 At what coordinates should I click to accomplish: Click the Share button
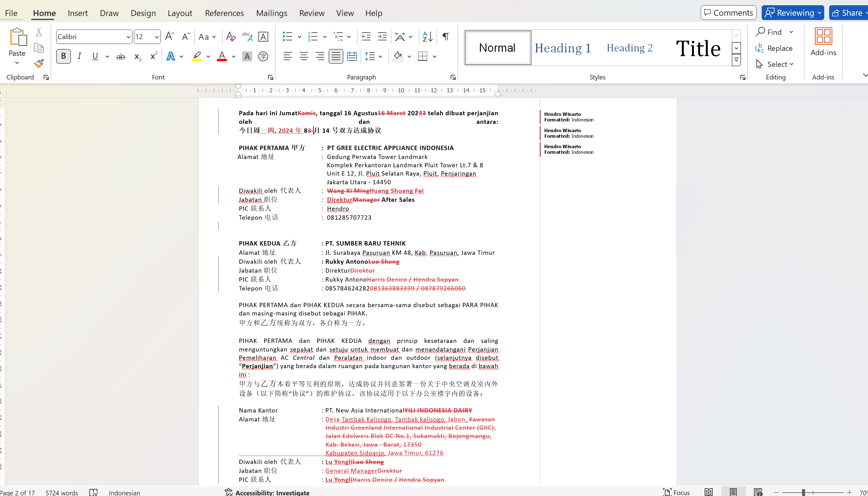(849, 13)
